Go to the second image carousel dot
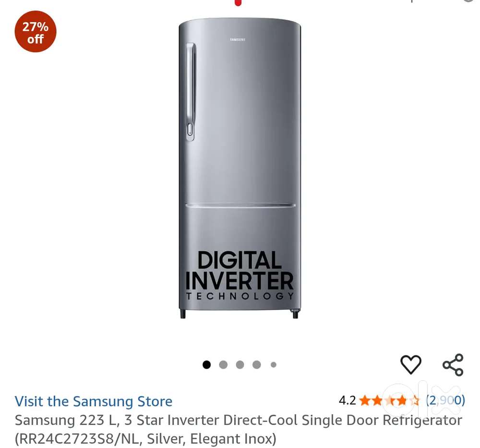 224,365
